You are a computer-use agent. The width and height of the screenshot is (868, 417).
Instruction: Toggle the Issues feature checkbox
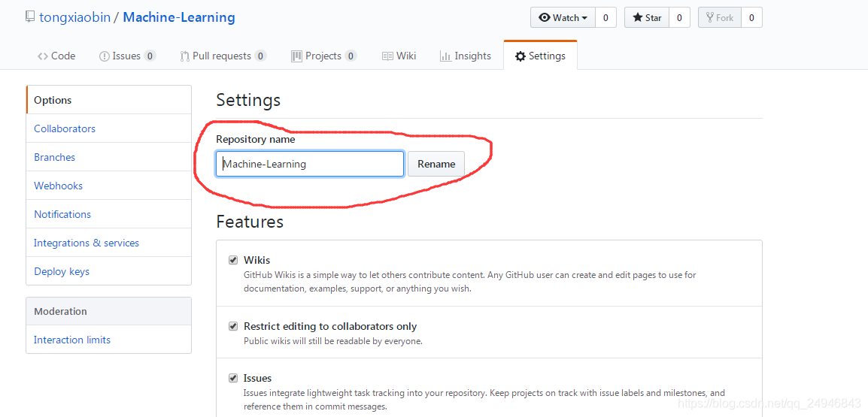point(233,378)
